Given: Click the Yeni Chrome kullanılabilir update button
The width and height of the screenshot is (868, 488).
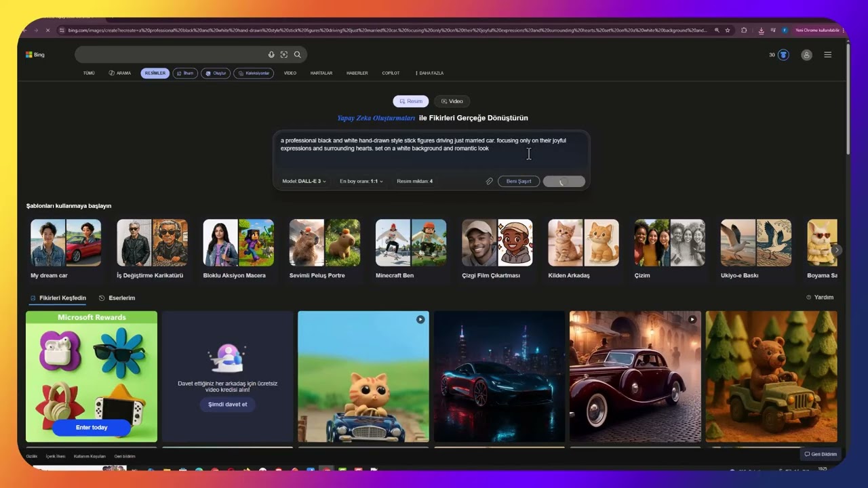Looking at the screenshot, I should click(x=817, y=30).
